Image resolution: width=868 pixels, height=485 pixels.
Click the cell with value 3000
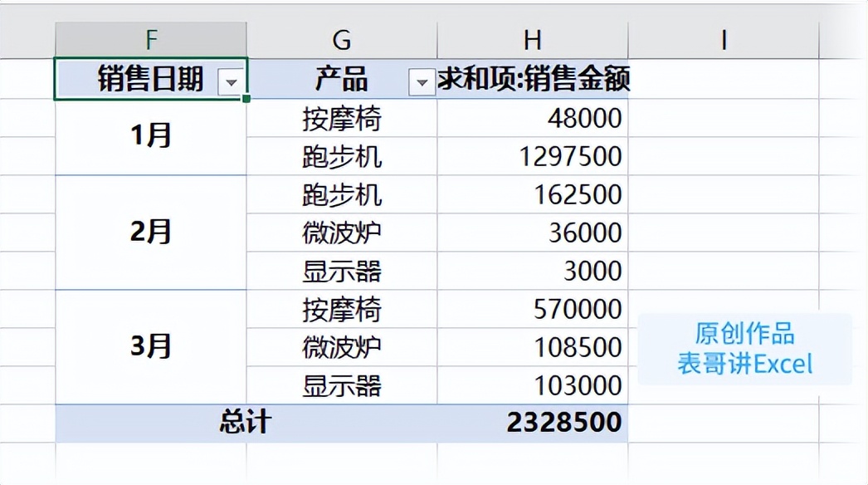coord(533,271)
